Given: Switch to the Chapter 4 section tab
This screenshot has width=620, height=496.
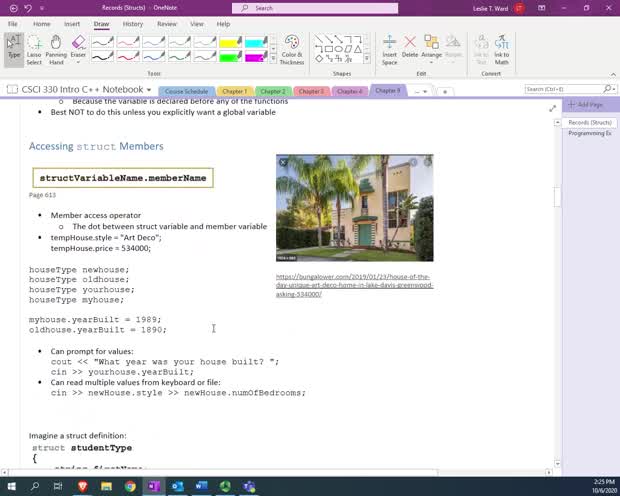Looking at the screenshot, I should click(x=349, y=91).
